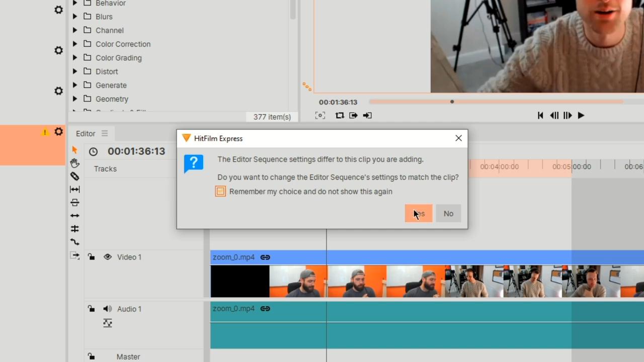Toggle Video 1 track visibility eye
The width and height of the screenshot is (644, 362).
pos(107,257)
